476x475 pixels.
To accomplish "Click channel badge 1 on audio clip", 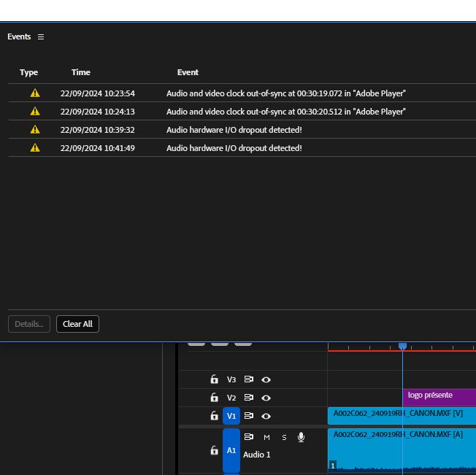I will [333, 466].
